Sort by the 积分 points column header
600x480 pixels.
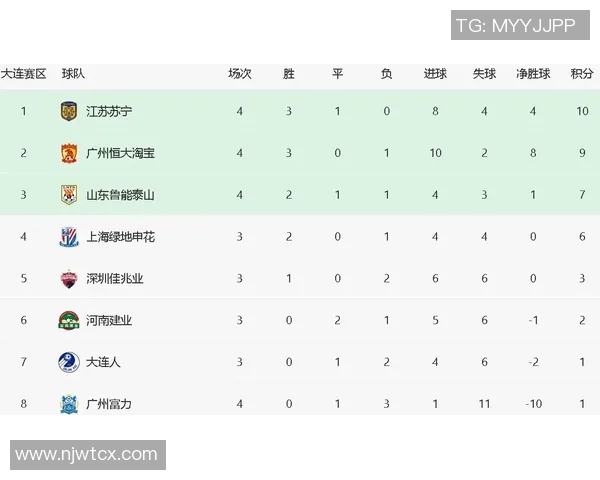(x=582, y=74)
